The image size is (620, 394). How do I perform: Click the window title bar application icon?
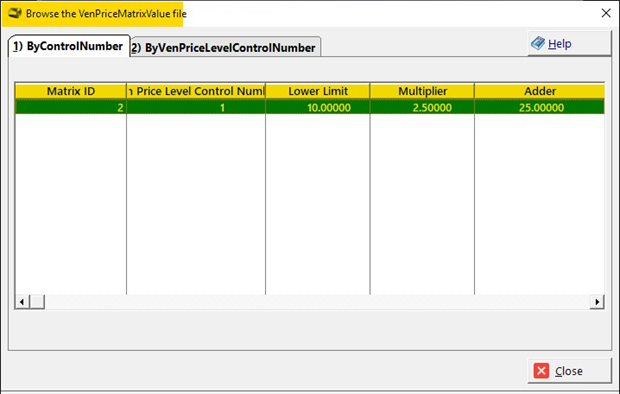click(15, 13)
